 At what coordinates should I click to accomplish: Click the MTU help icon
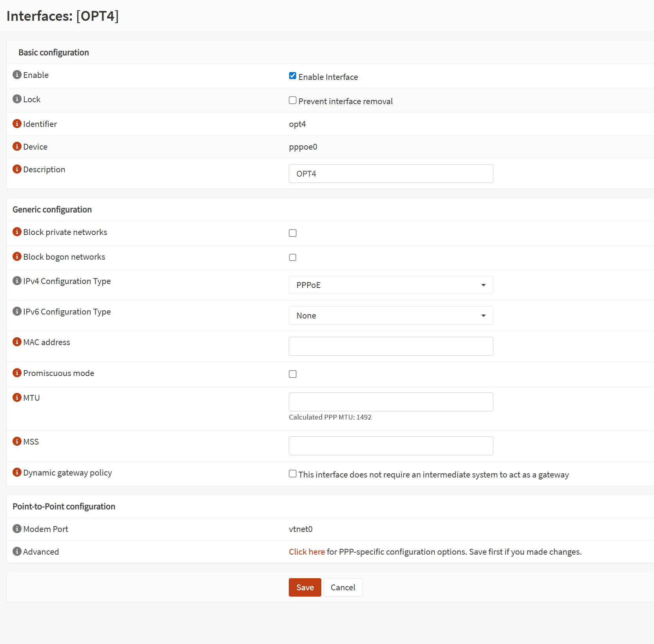pyautogui.click(x=17, y=398)
